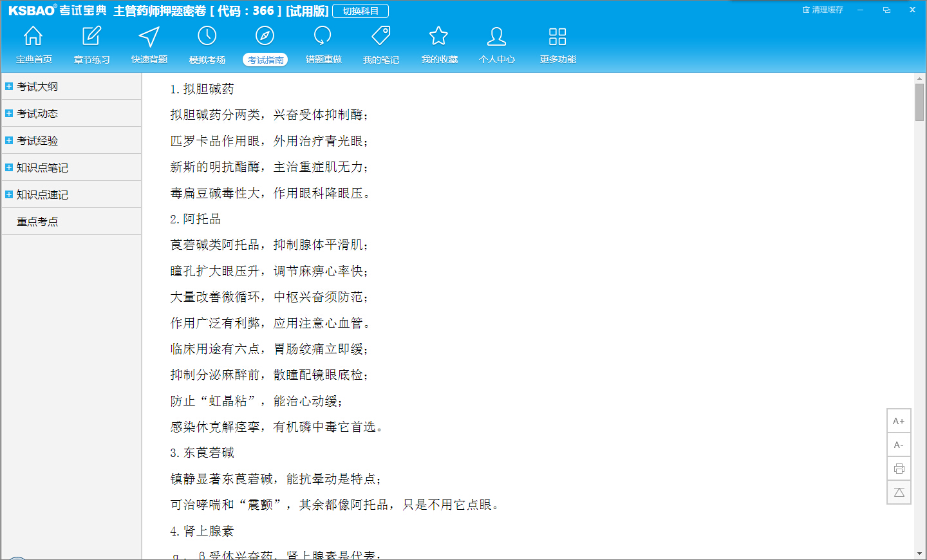Viewport: 927px width, 560px height.
Task: Switch to 模拟考场 tab label
Action: click(207, 59)
